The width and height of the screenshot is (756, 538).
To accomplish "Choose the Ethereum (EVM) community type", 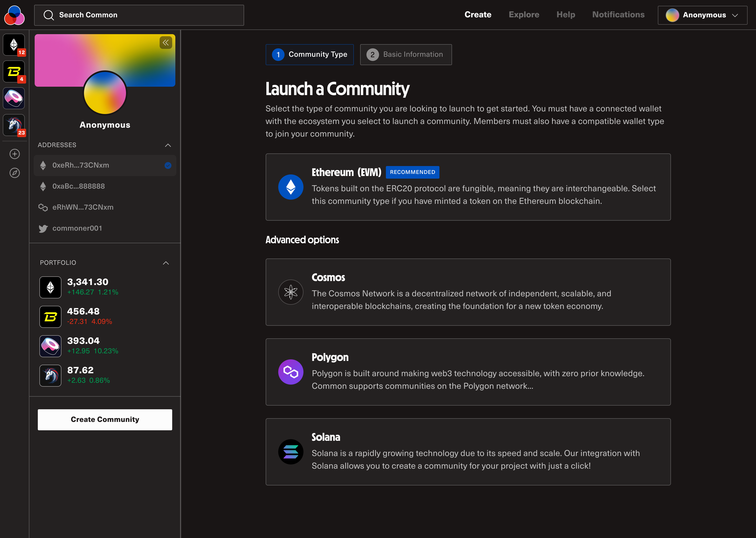I will click(x=468, y=187).
